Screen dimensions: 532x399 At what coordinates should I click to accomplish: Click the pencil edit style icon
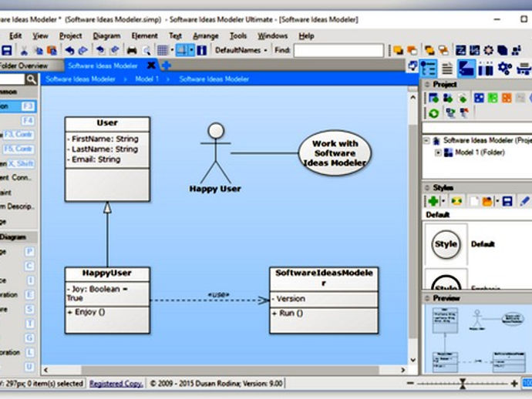click(524, 201)
